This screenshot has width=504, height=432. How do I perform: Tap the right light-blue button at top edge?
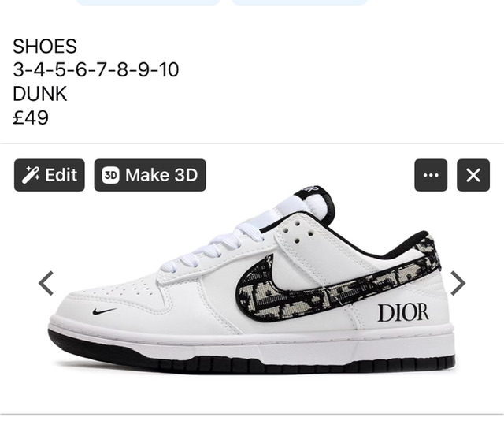(299, 2)
